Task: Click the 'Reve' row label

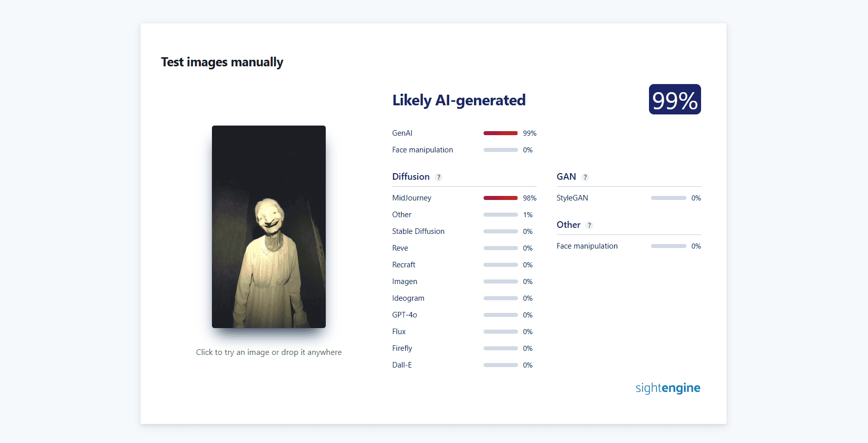Action: [x=400, y=248]
